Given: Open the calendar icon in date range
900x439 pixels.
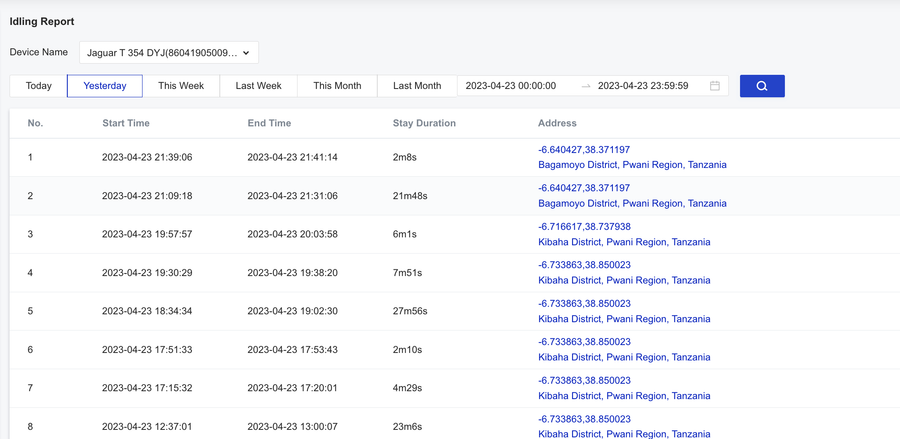Looking at the screenshot, I should pos(715,86).
